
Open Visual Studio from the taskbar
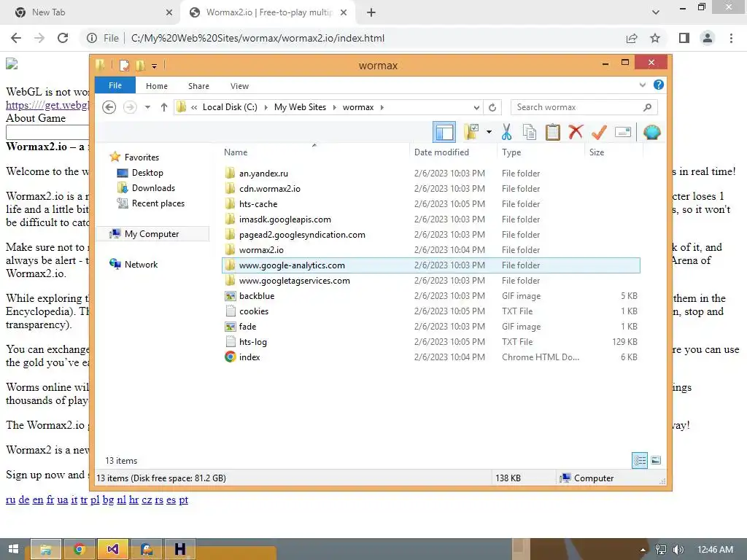tap(113, 549)
